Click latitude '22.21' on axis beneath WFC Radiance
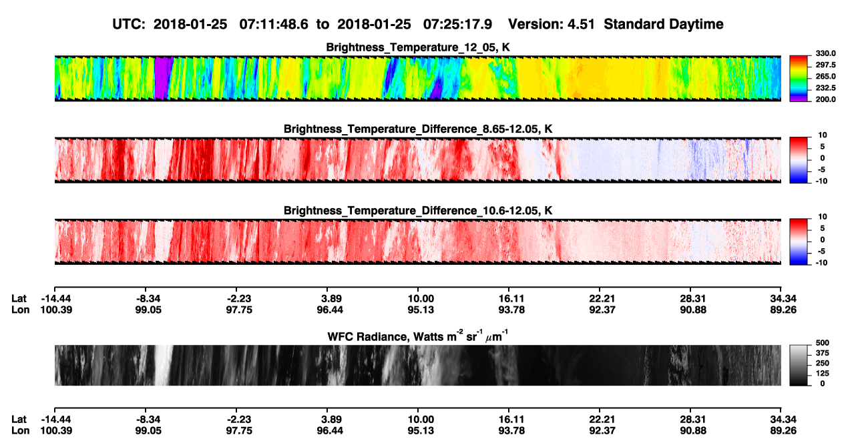 (600, 419)
